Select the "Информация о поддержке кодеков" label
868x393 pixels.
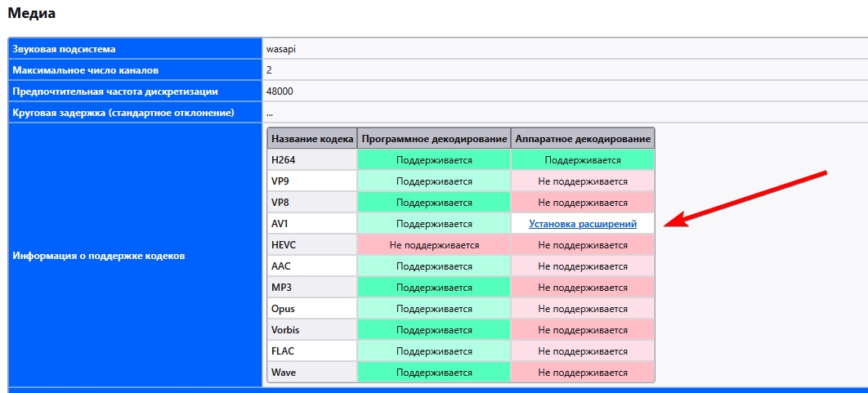99,256
